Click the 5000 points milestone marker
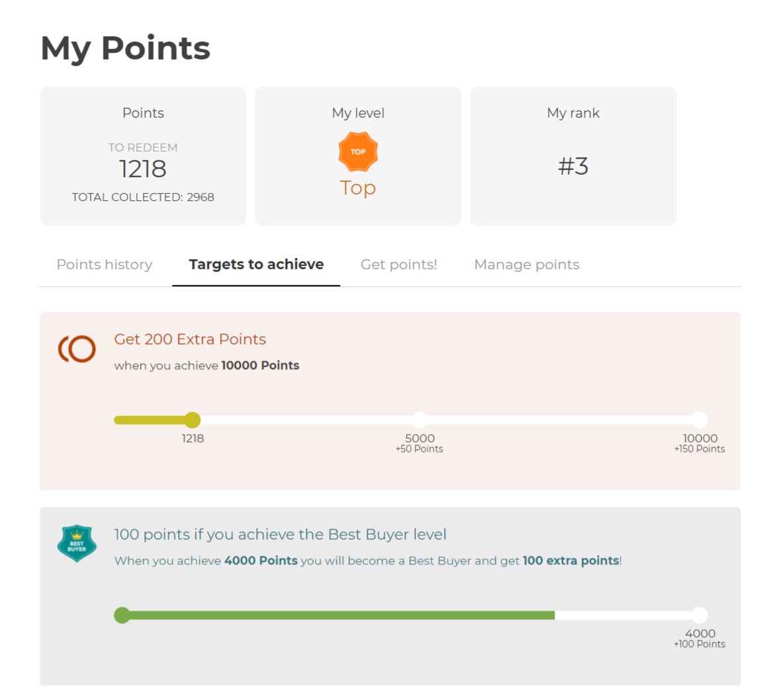The image size is (779, 700). point(420,420)
